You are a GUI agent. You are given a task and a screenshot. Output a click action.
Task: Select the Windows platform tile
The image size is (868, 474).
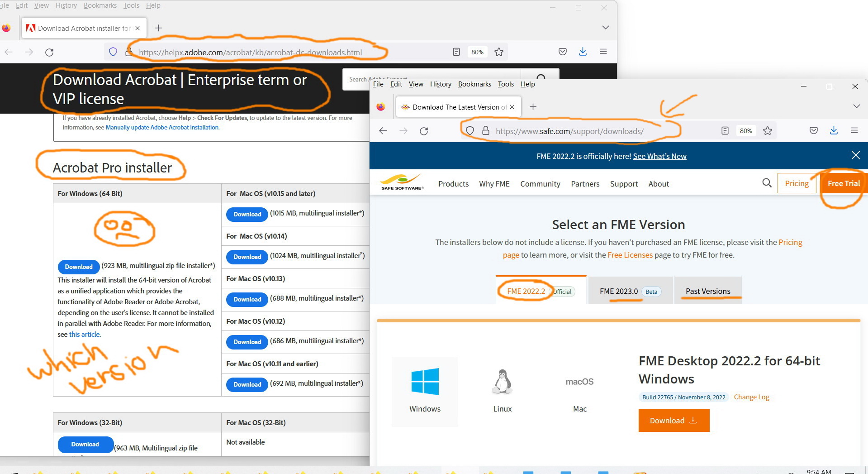[425, 391]
